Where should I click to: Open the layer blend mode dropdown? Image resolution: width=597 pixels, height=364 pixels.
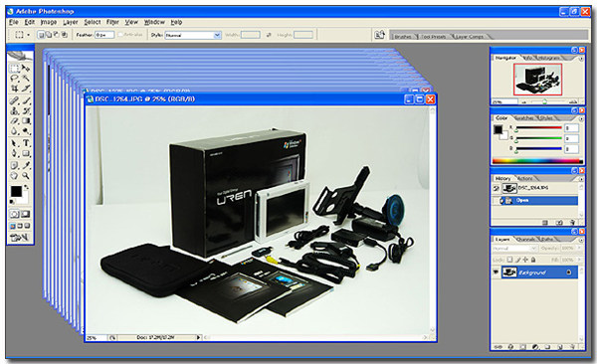[x=514, y=249]
